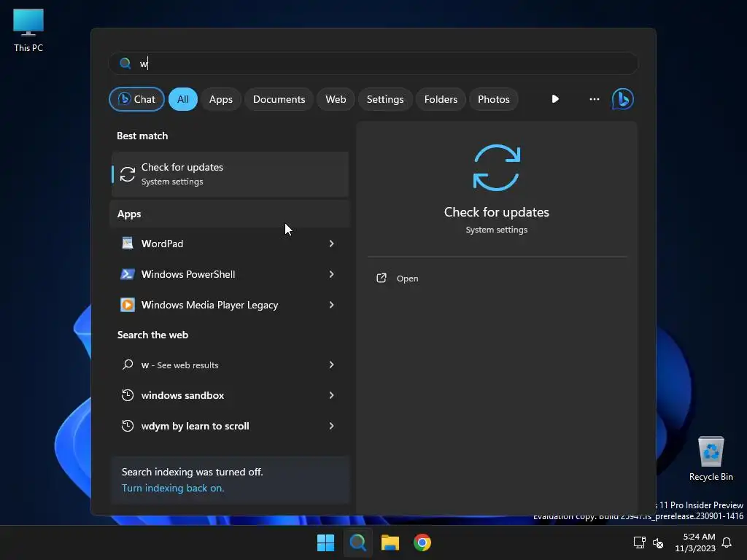Open the Recycle Bin desktop icon
747x560 pixels.
pos(711,459)
